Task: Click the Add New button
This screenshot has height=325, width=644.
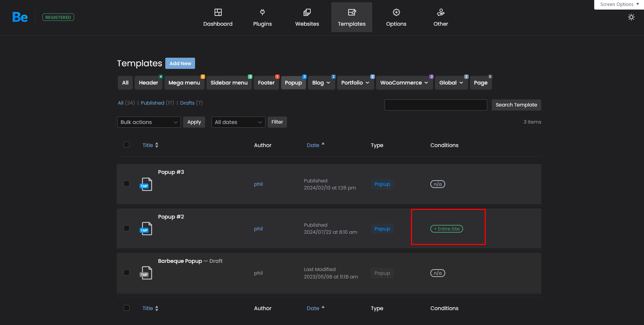Action: click(180, 63)
